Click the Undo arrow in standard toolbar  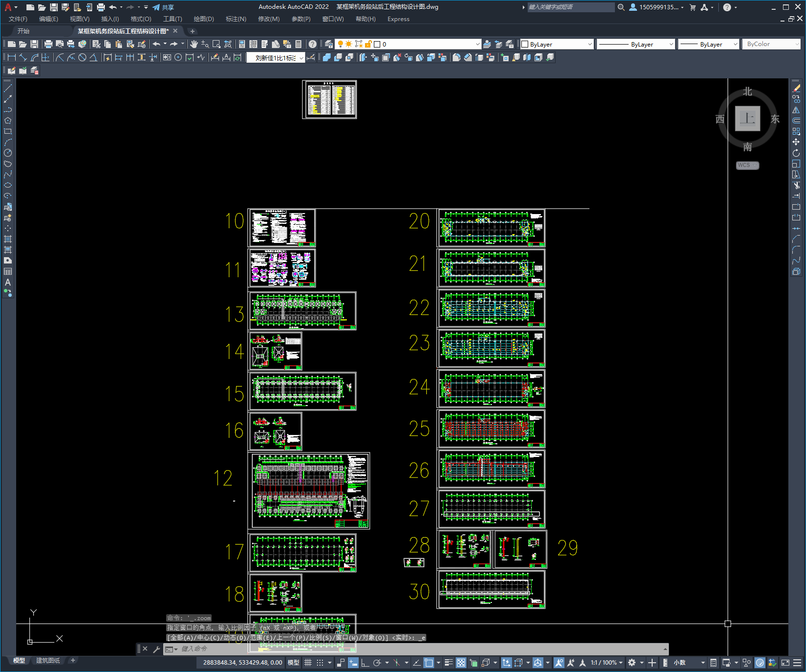tap(156, 44)
